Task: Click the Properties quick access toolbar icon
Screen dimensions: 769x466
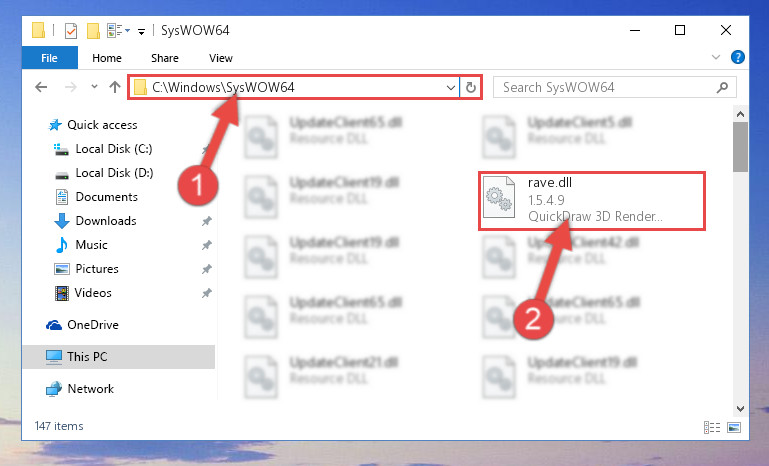Action: pos(71,30)
